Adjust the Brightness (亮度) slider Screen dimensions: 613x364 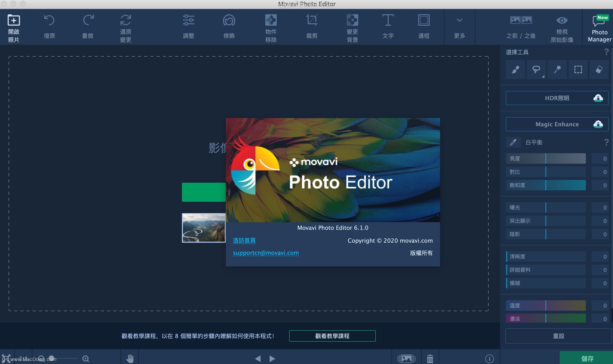point(546,158)
